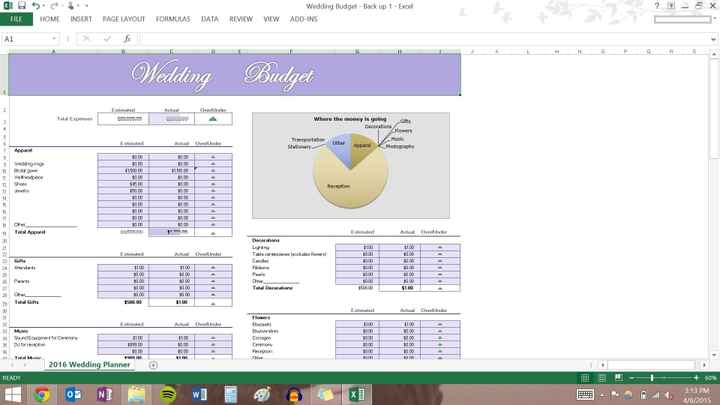The width and height of the screenshot is (720, 405).
Task: Click the Apparel slice of the pie chart
Action: coord(362,147)
